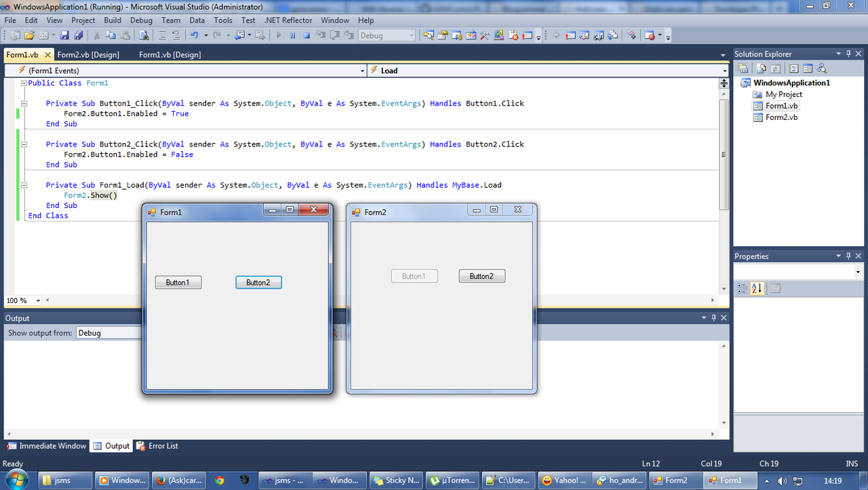Click Solution Explorer View Code icon
Viewport: 868px width, 490px height.
click(x=794, y=68)
